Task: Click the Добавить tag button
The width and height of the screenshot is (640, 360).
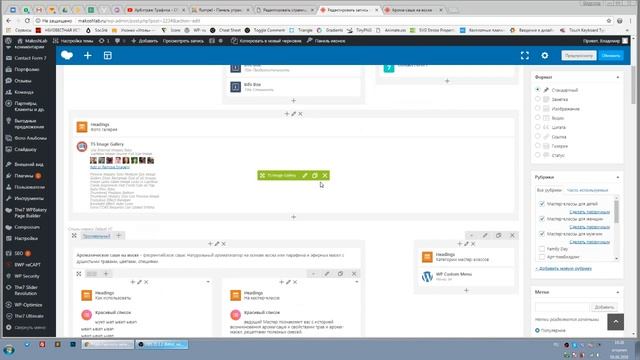Action: pos(604,307)
